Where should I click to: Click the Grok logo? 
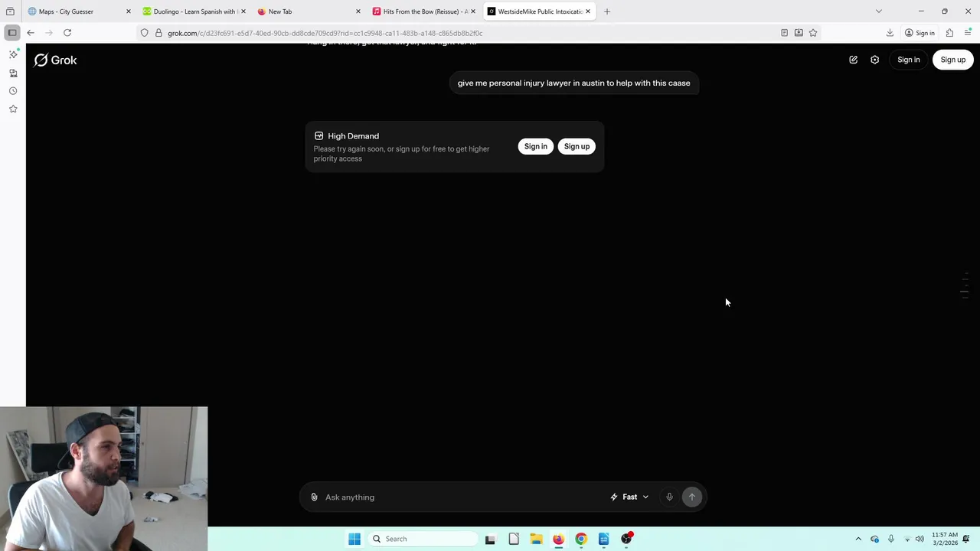point(55,60)
